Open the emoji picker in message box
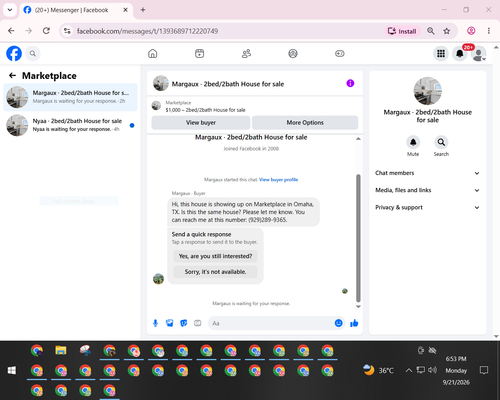500x400 pixels. point(338,323)
